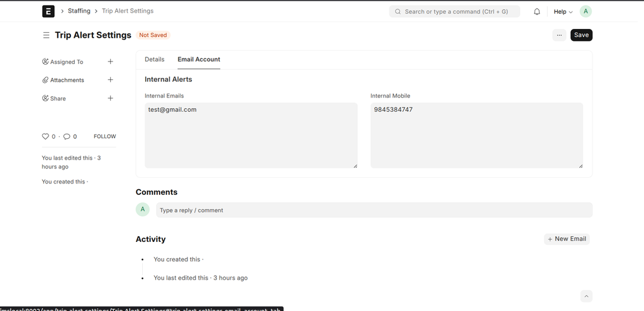Select the Email Account tab

[x=199, y=59]
